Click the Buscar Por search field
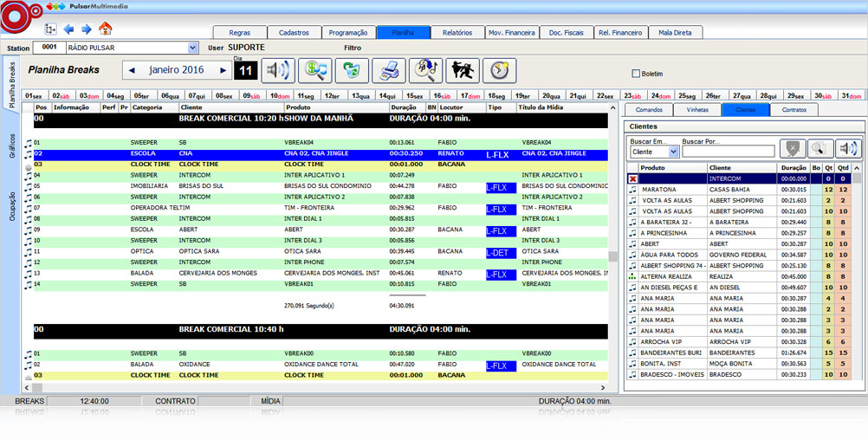 coord(728,152)
